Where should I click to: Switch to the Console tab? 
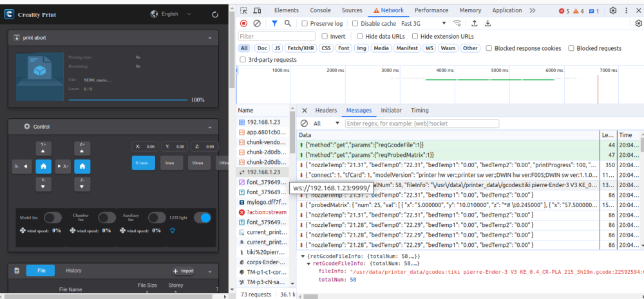320,10
